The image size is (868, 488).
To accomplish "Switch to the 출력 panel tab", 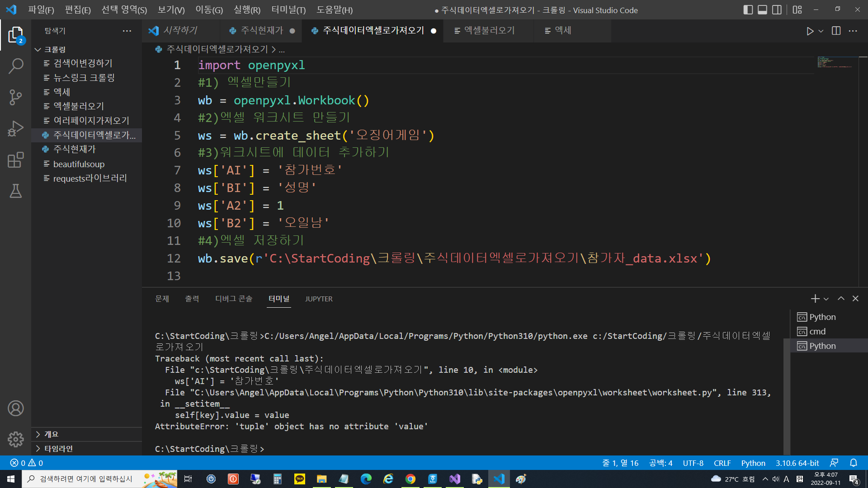I will (192, 299).
